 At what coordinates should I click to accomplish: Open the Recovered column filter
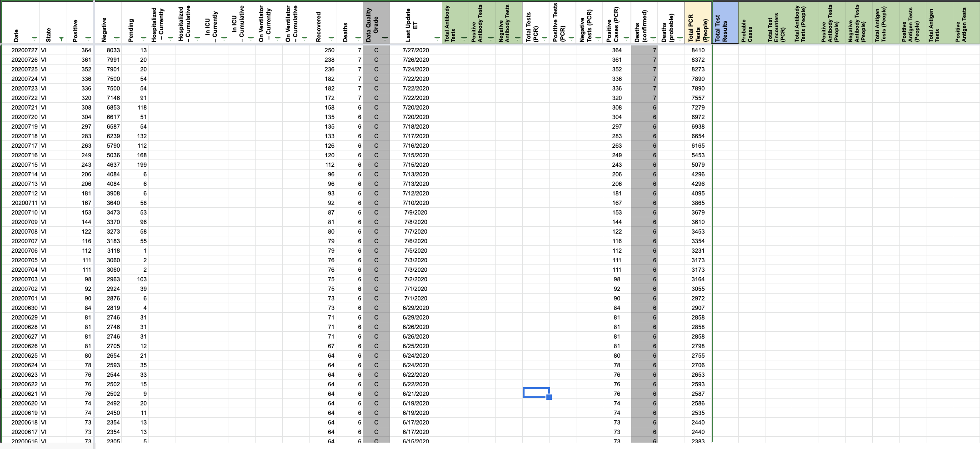[x=331, y=39]
